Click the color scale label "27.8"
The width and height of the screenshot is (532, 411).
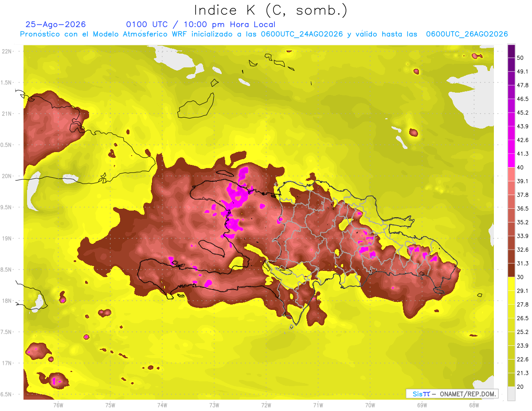pyautogui.click(x=523, y=305)
